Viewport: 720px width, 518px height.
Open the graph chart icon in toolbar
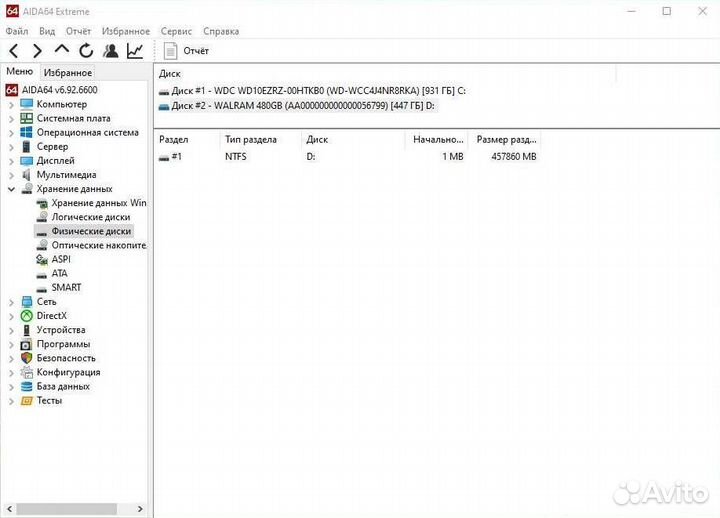click(134, 51)
